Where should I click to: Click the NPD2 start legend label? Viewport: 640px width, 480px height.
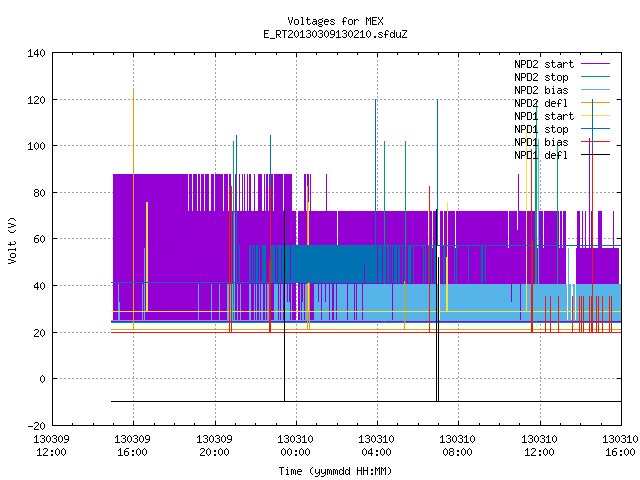pos(544,64)
